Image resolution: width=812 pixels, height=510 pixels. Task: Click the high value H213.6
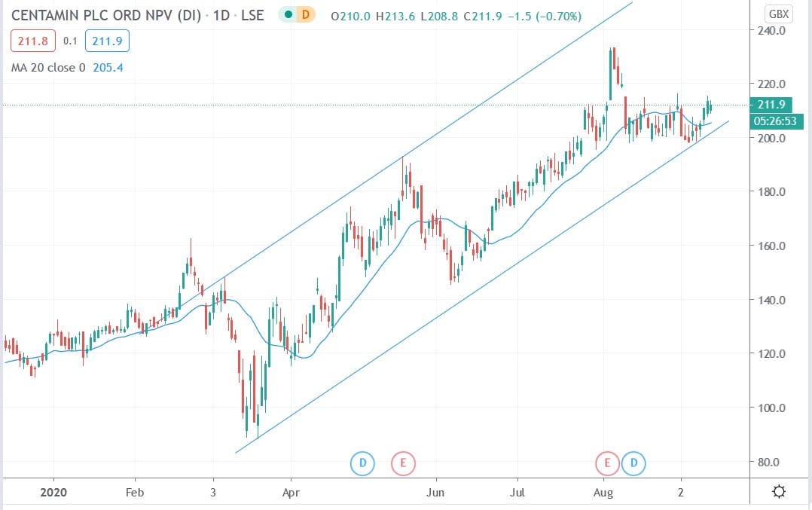click(x=395, y=16)
